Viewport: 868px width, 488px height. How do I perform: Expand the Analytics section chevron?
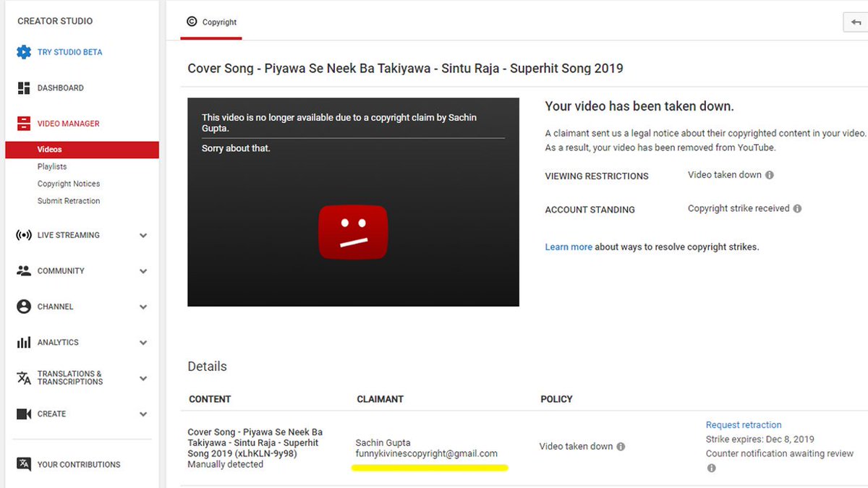(143, 343)
